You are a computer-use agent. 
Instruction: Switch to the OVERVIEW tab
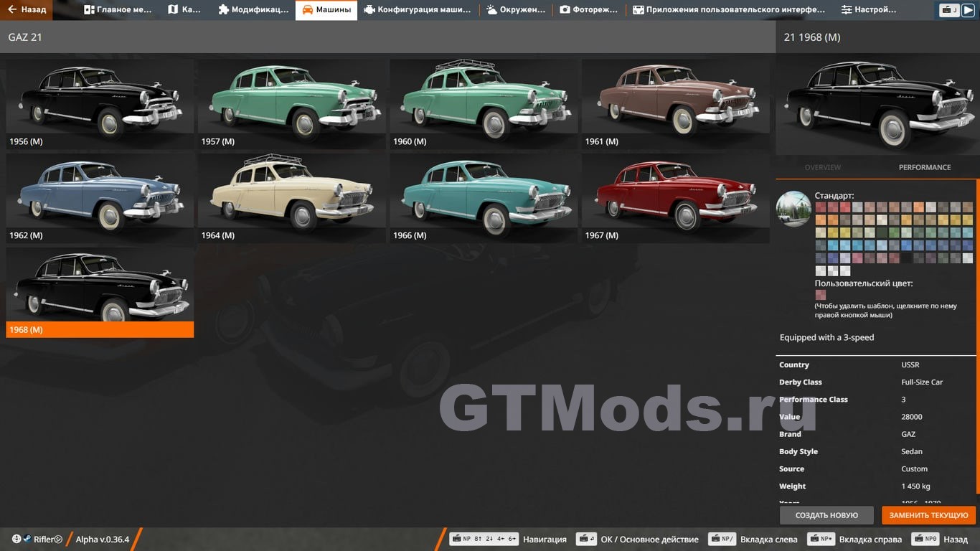coord(823,167)
